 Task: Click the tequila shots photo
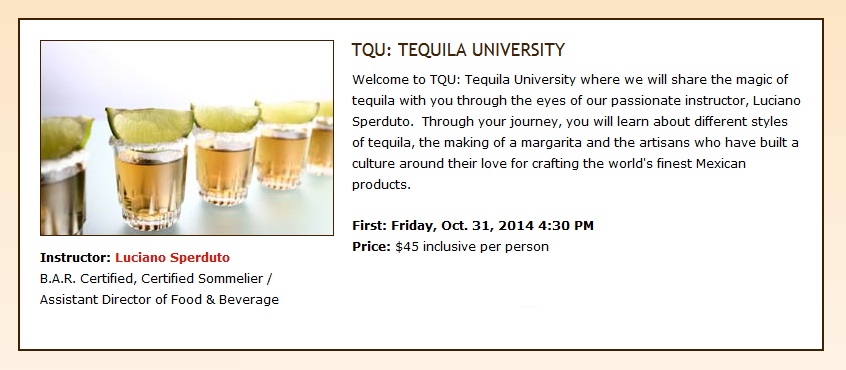tap(187, 138)
